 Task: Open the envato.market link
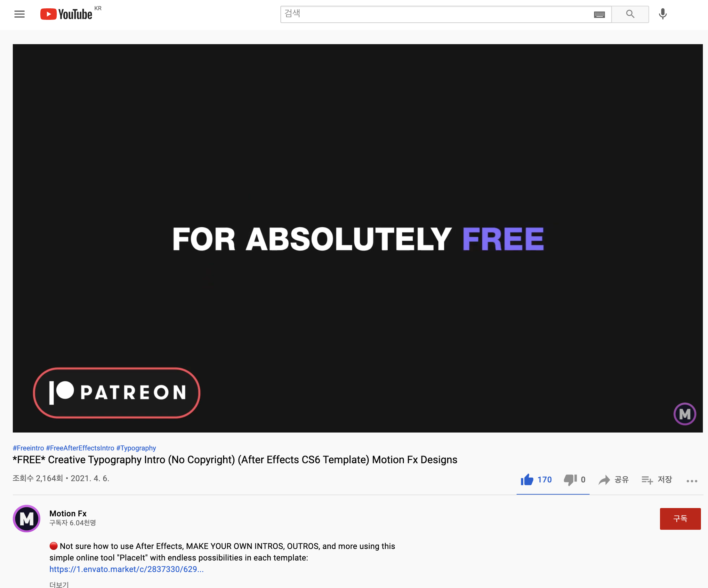(x=126, y=569)
